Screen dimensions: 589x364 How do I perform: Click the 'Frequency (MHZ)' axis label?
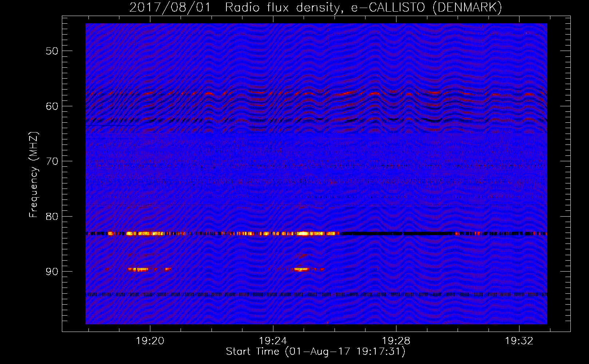point(33,175)
